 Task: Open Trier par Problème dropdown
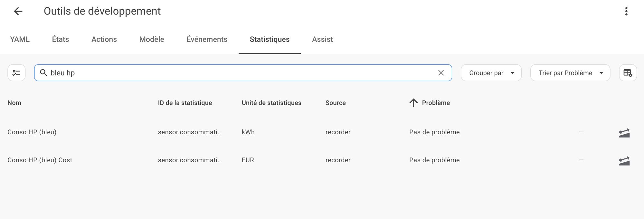[570, 73]
